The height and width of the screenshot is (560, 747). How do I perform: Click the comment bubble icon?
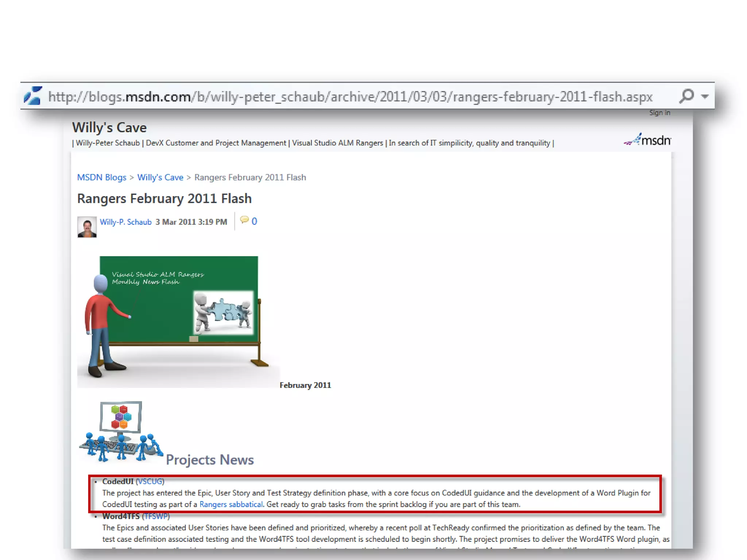tap(244, 220)
